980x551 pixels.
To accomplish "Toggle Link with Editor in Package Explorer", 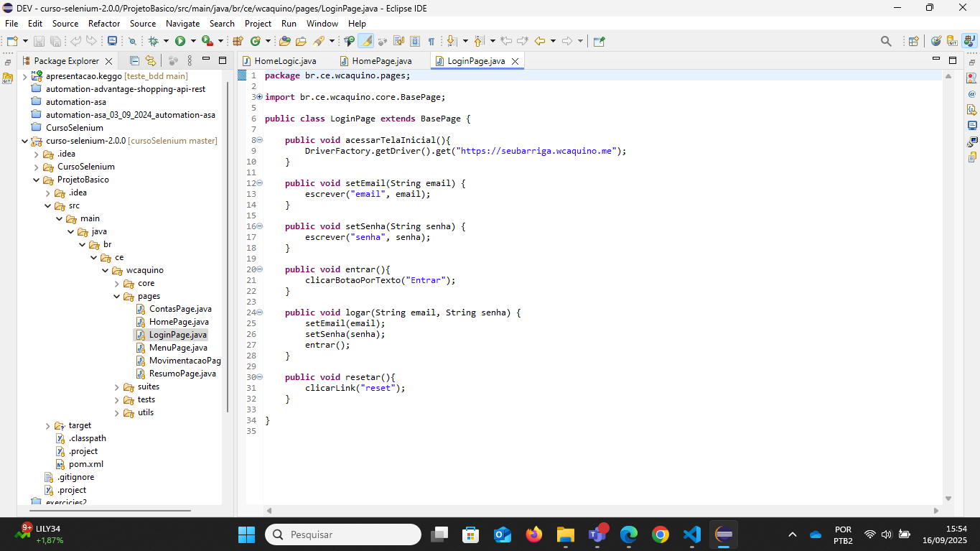I will tap(150, 61).
